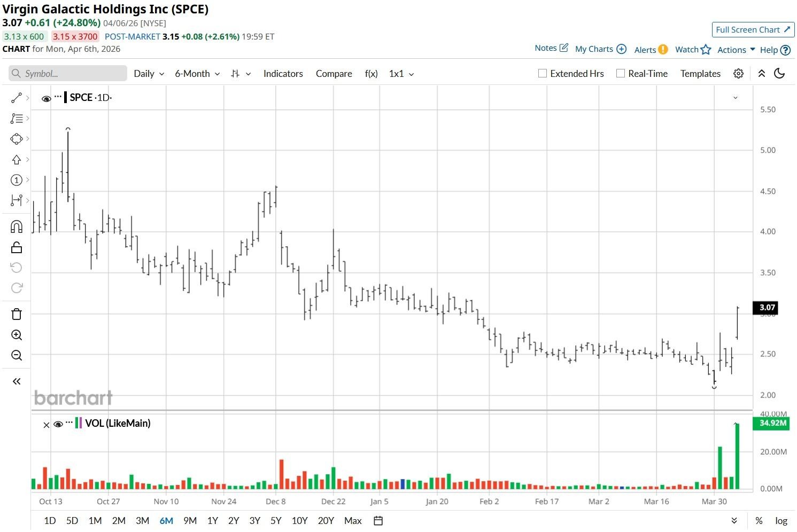Open the 1x1 grid layout dropdown

pos(401,74)
